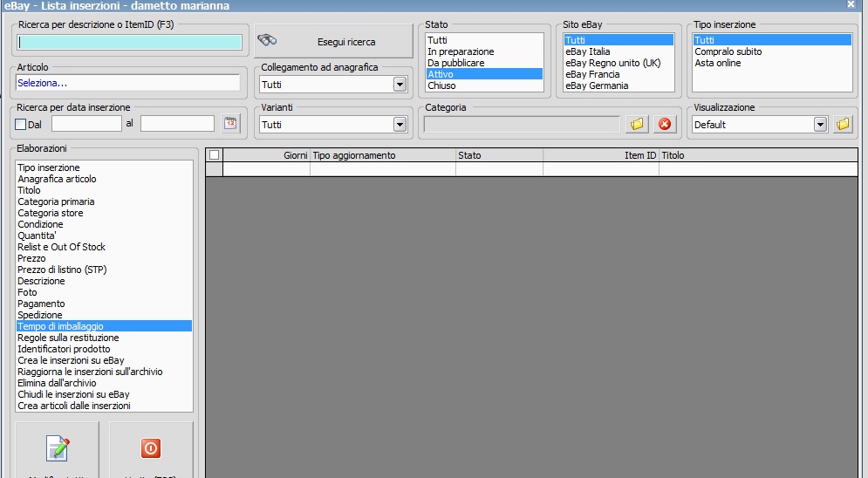Open the calendar date picker icon

[230, 123]
